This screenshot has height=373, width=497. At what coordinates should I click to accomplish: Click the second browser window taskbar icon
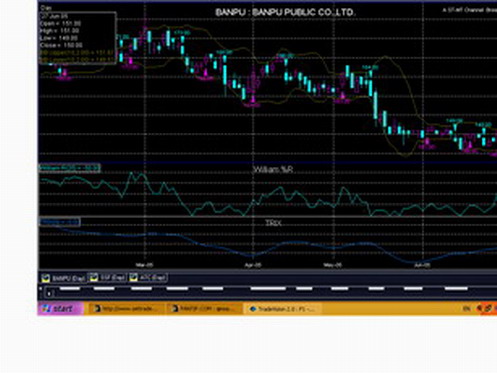pyautogui.click(x=175, y=309)
